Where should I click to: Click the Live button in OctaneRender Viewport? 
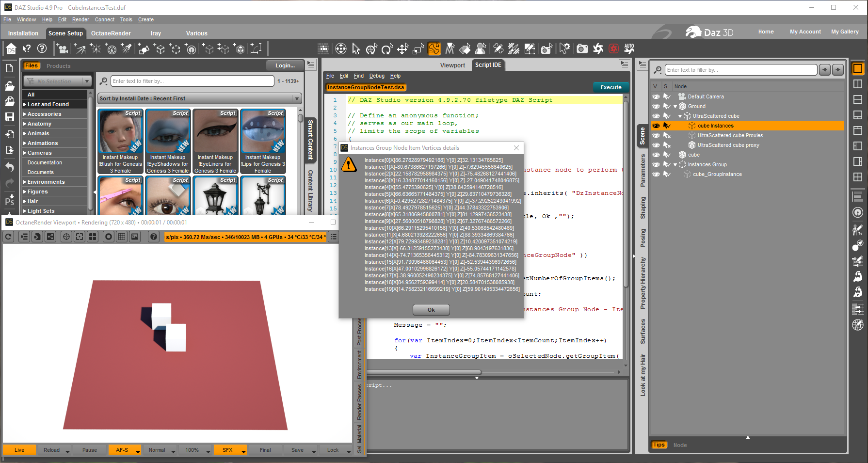[19, 450]
